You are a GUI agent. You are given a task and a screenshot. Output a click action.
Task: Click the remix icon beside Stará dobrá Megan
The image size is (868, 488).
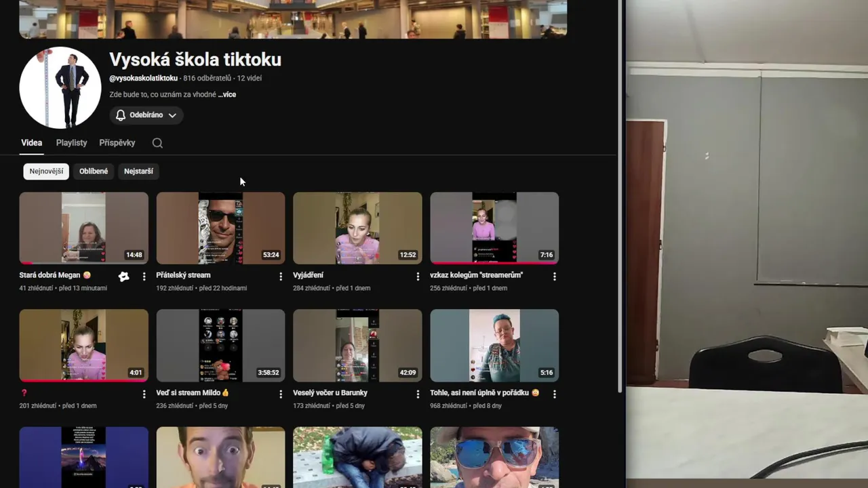click(123, 276)
